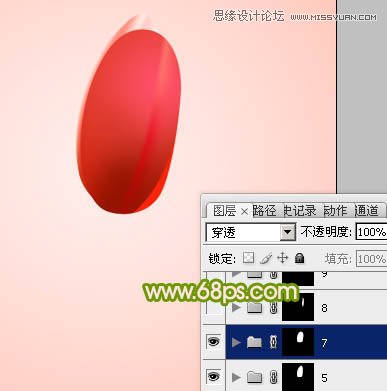Open the 通道 (Channels) tab
The image size is (387, 391).
(367, 211)
